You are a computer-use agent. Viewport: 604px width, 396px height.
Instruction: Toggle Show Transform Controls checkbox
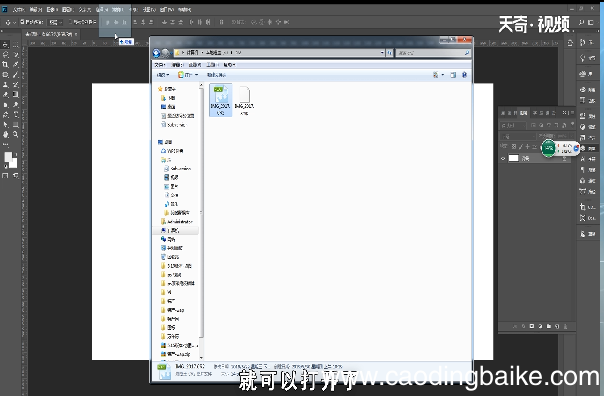click(70, 22)
